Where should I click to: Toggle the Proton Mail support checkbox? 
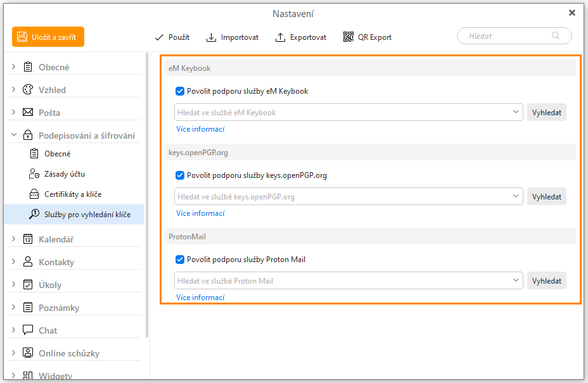tap(180, 260)
